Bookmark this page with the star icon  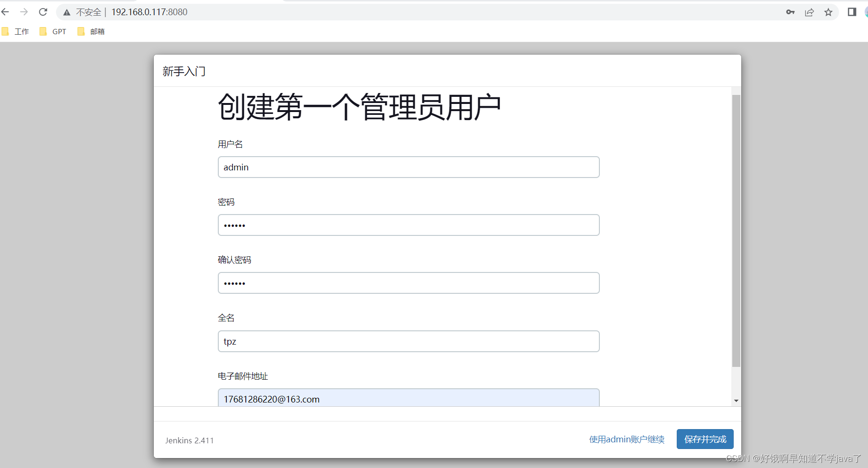tap(828, 12)
